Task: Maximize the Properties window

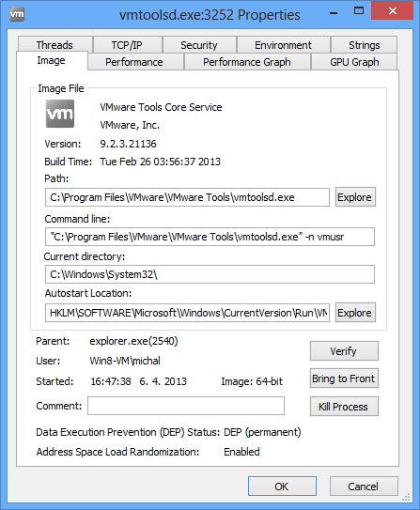Action: (x=359, y=11)
